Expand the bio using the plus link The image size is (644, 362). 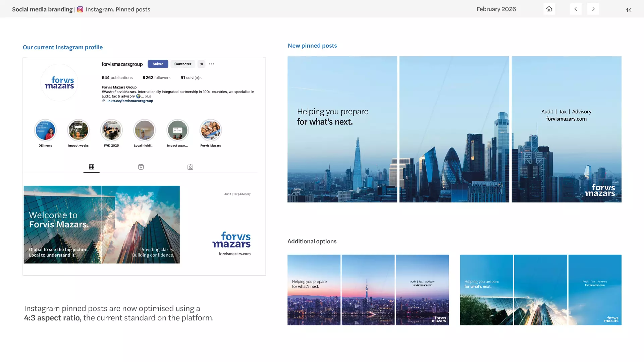pos(148,96)
